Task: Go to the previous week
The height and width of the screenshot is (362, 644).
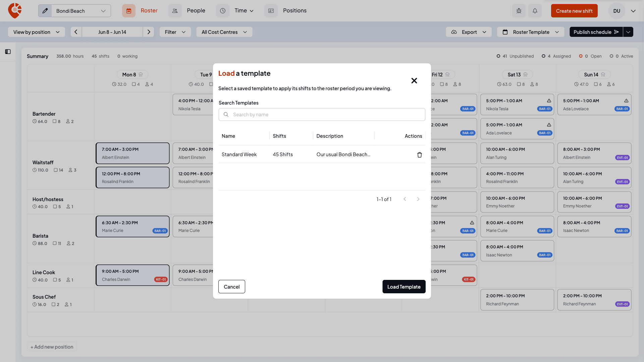Action: [x=76, y=32]
